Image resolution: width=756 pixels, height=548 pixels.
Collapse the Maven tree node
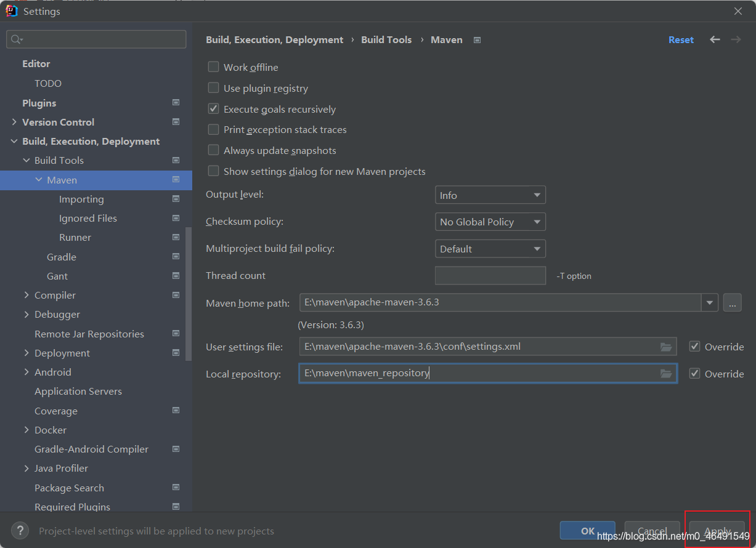click(x=39, y=180)
